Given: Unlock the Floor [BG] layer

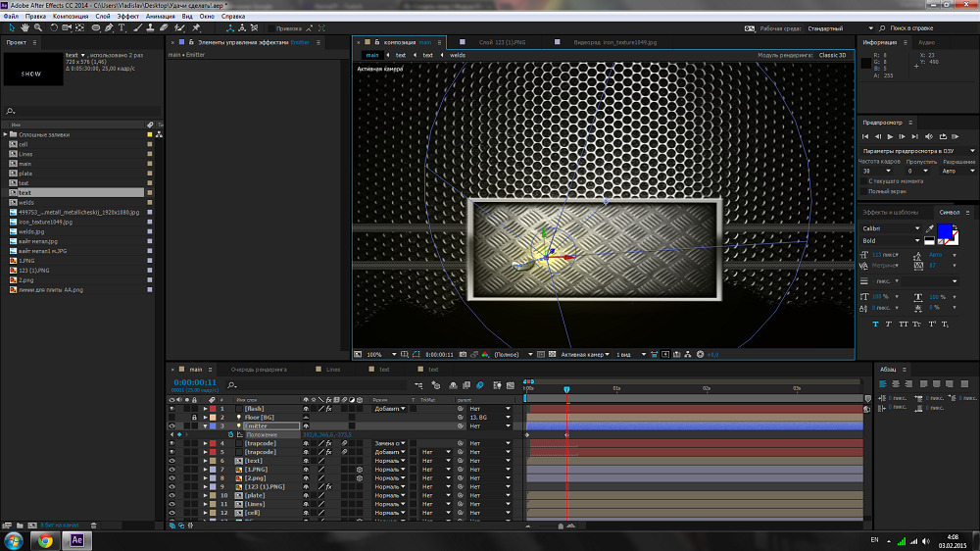Looking at the screenshot, I should point(194,417).
